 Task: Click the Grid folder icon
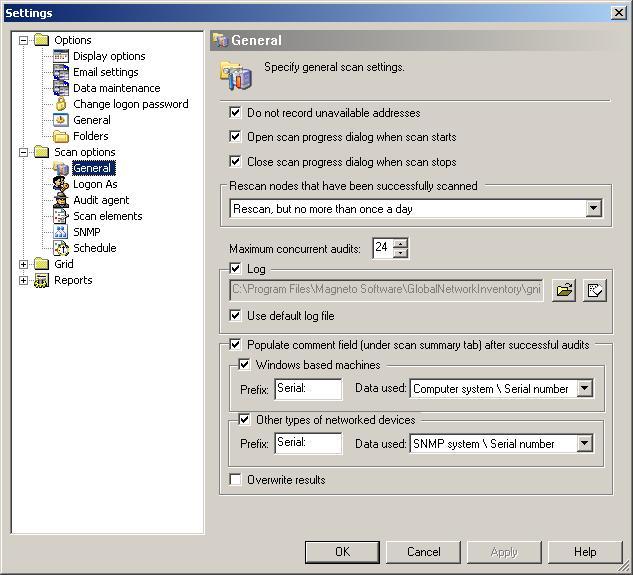41,264
